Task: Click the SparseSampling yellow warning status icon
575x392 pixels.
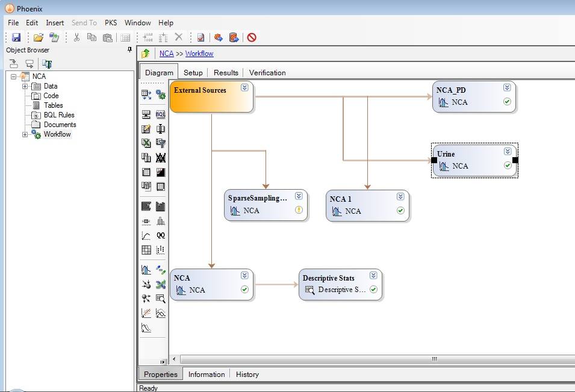Action: tap(299, 210)
